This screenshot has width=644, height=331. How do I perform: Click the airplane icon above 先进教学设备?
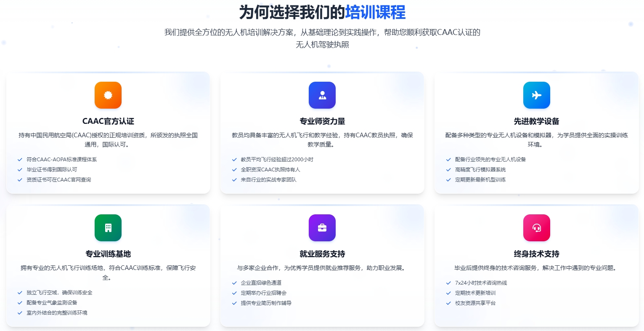point(537,95)
